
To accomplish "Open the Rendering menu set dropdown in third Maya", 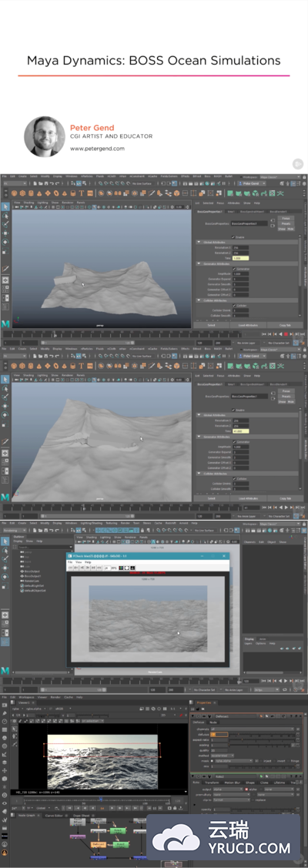I will pos(15,530).
